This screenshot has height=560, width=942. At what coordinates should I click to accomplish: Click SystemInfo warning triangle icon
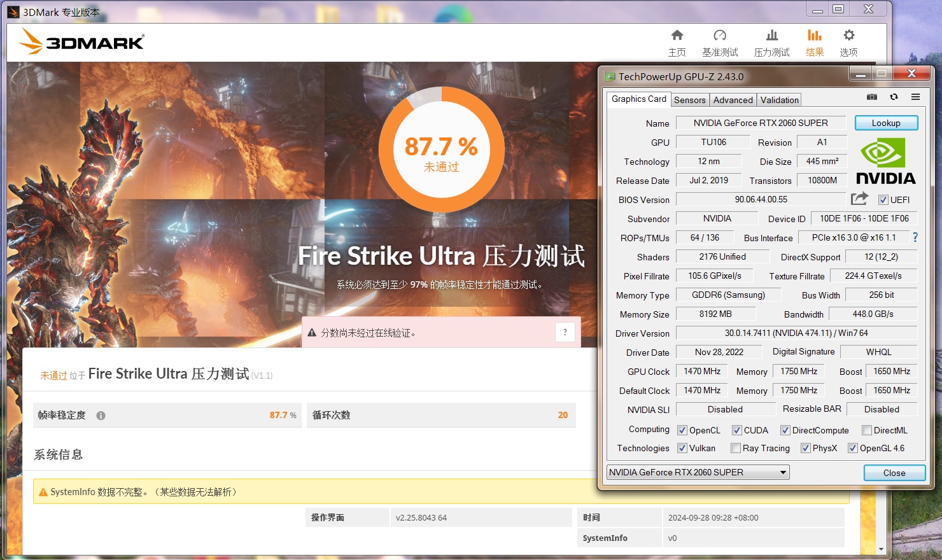[43, 492]
